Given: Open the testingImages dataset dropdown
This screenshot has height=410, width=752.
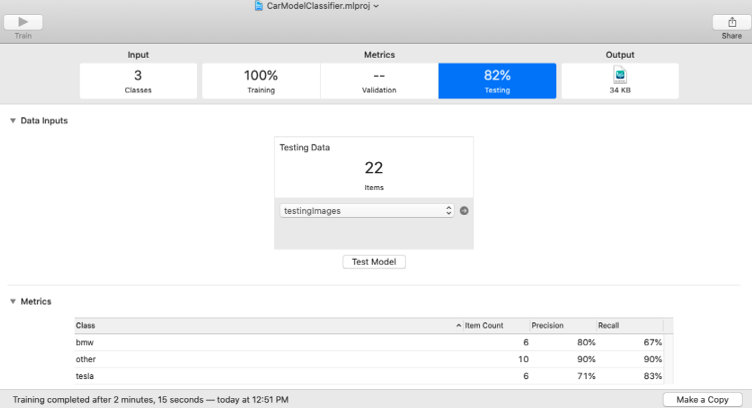Looking at the screenshot, I should pyautogui.click(x=366, y=211).
